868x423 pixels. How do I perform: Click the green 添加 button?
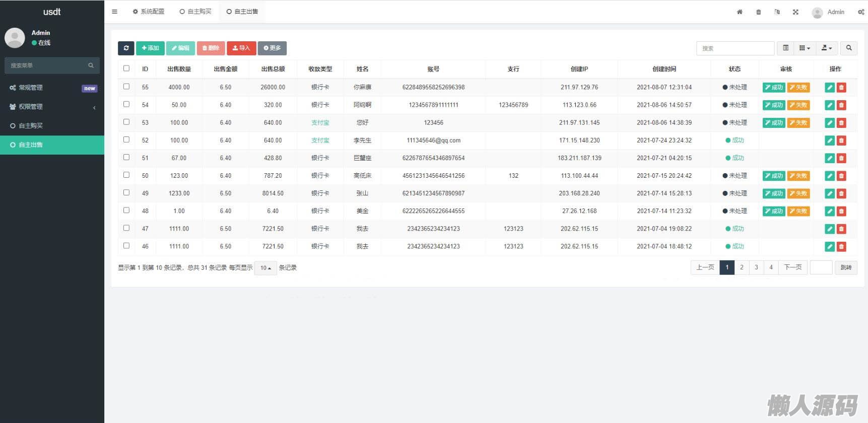tap(150, 48)
